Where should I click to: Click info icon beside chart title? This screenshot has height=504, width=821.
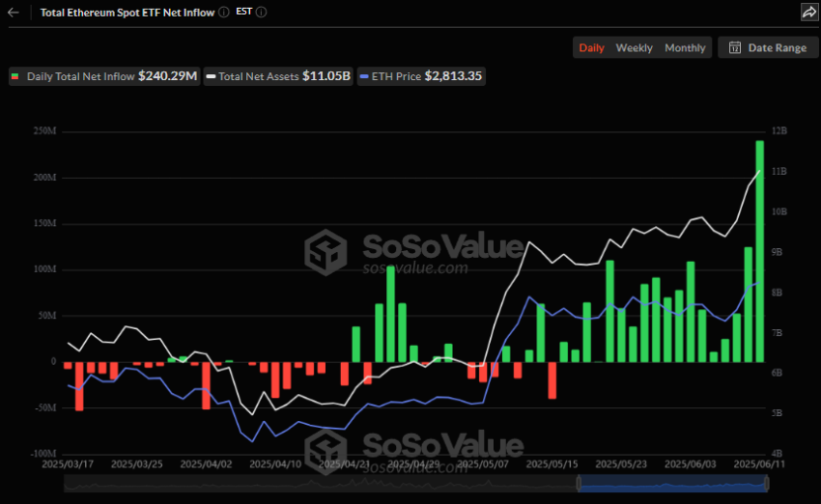(x=224, y=13)
